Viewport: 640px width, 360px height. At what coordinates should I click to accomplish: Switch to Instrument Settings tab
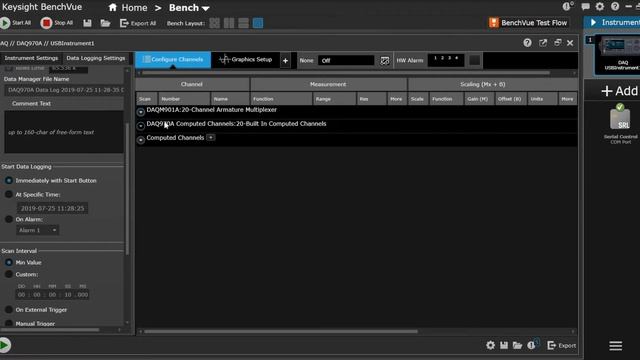[x=31, y=58]
